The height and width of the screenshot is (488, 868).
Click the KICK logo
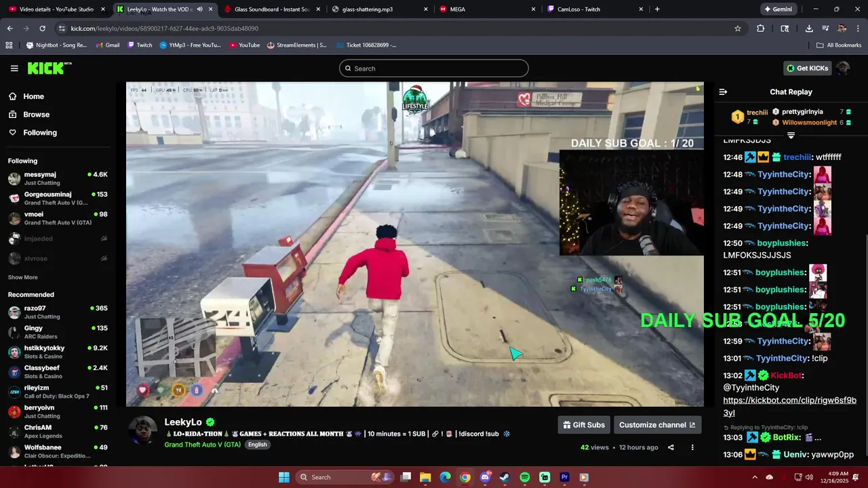click(x=49, y=68)
